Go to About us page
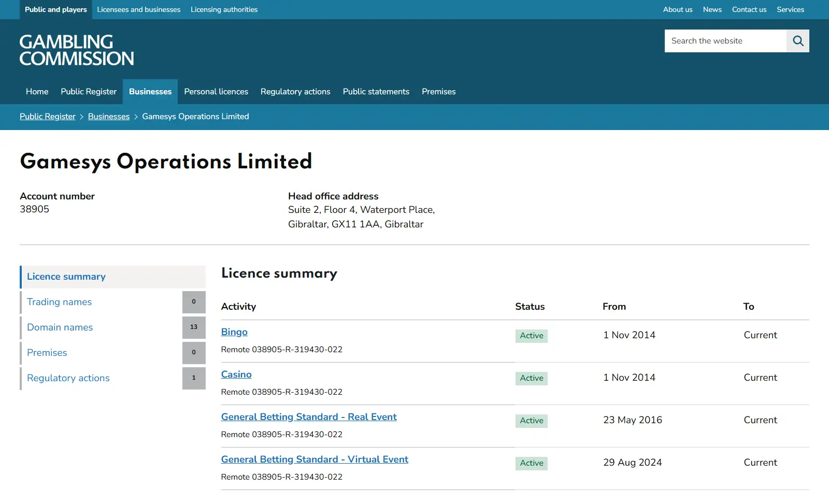Screen dimensions: 829x504 678,9
